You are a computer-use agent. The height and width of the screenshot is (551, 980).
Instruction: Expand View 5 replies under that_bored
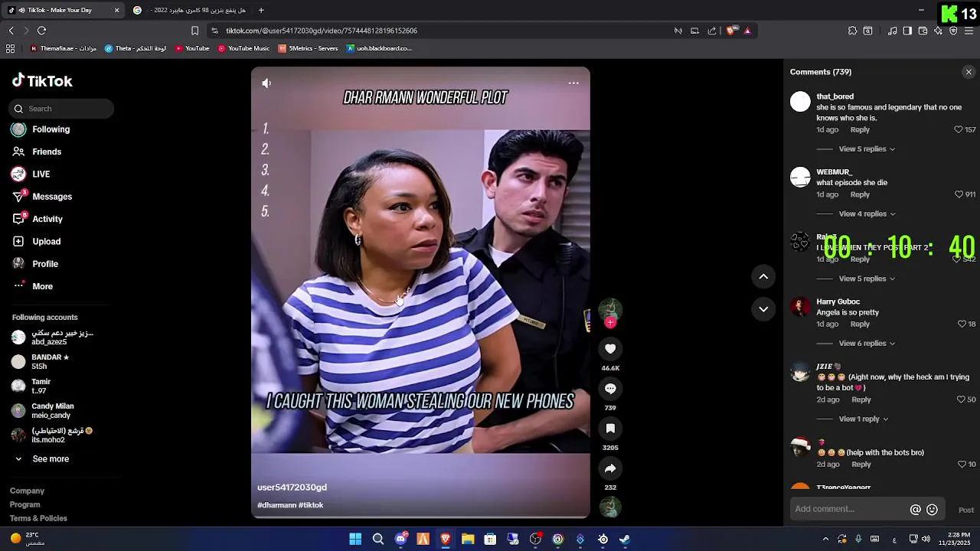point(867,149)
